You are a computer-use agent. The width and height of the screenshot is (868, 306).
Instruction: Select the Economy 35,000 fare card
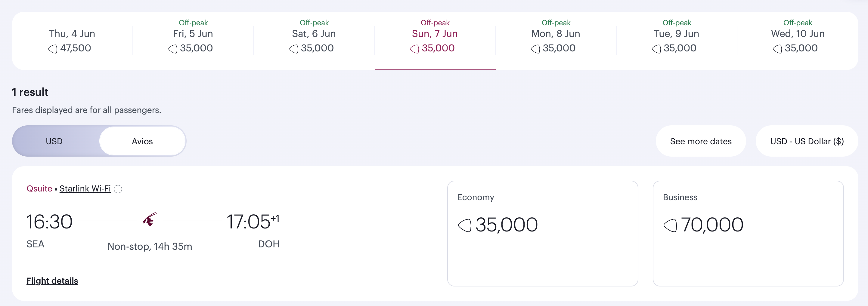click(542, 233)
